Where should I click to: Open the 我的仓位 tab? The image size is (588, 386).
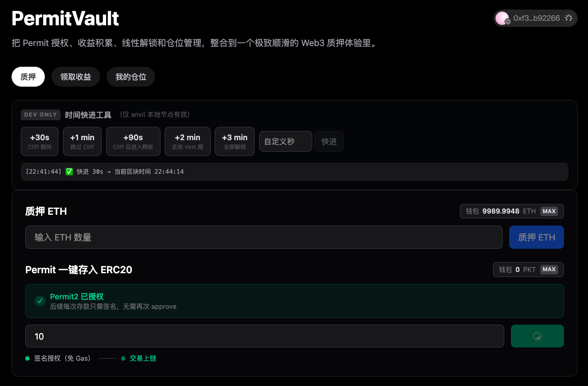131,77
